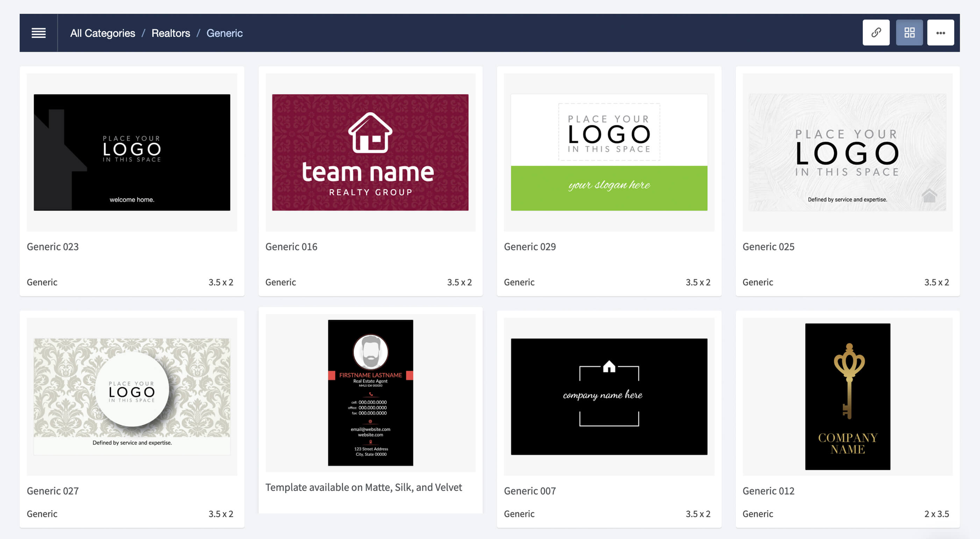Open the three-dot more options menu
Viewport: 980px width, 539px height.
pyautogui.click(x=940, y=33)
